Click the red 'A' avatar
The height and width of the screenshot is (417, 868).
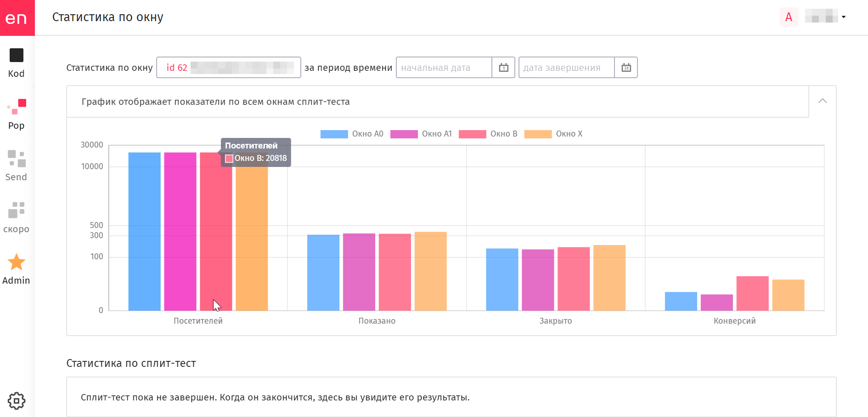coord(789,17)
